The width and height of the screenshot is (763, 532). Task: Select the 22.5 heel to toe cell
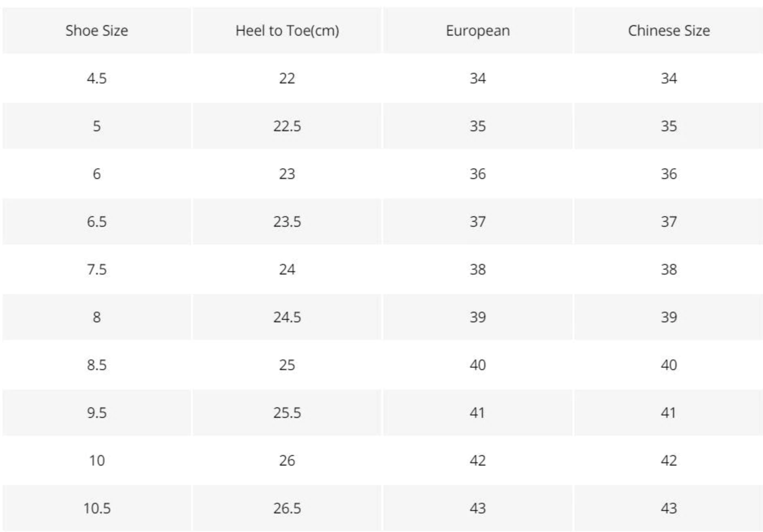287,126
